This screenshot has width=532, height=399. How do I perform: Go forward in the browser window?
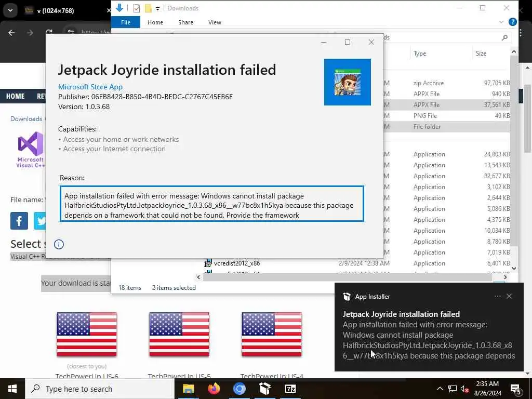pyautogui.click(x=30, y=33)
